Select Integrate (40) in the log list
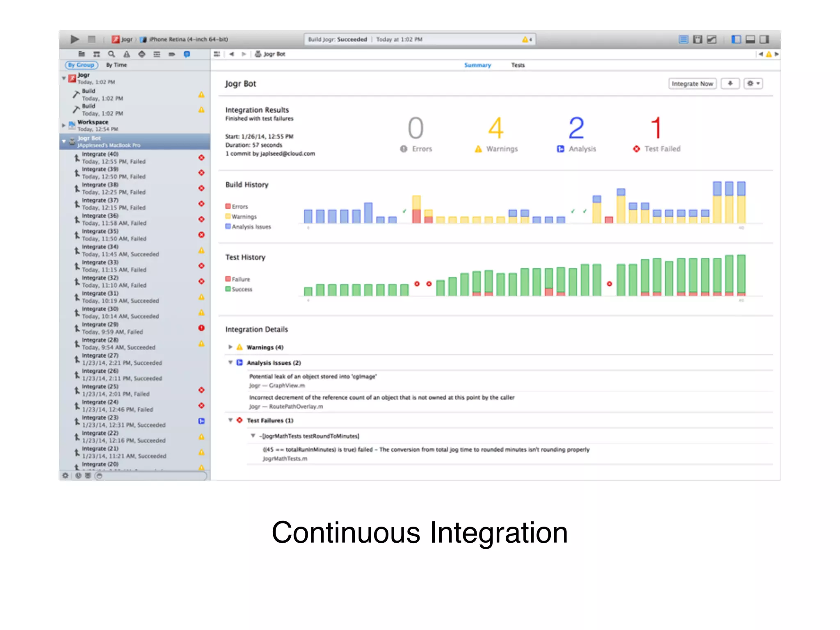 [135, 158]
